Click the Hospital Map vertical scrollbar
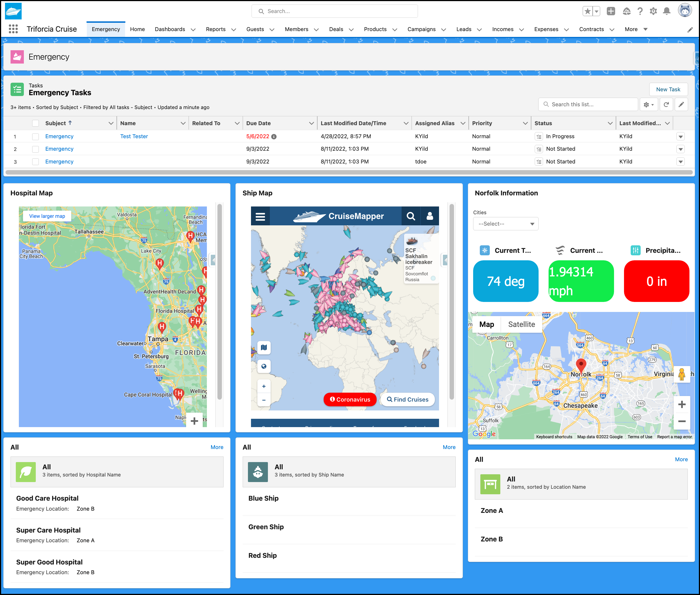 219,302
